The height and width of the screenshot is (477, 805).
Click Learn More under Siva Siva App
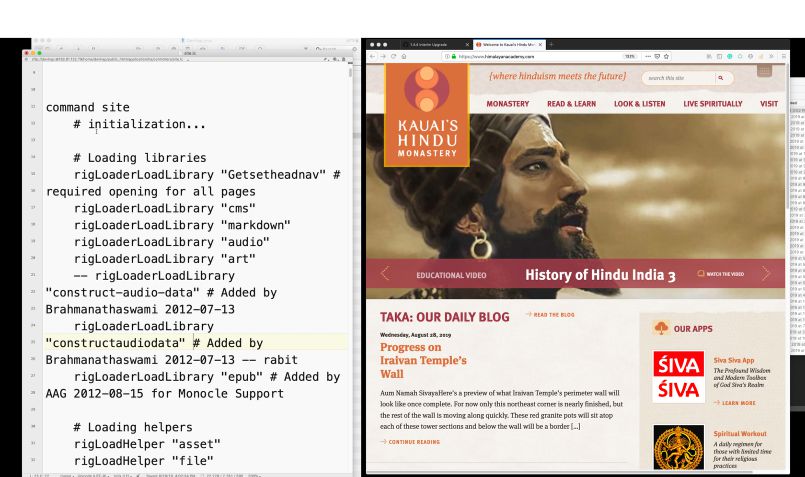pyautogui.click(x=735, y=403)
